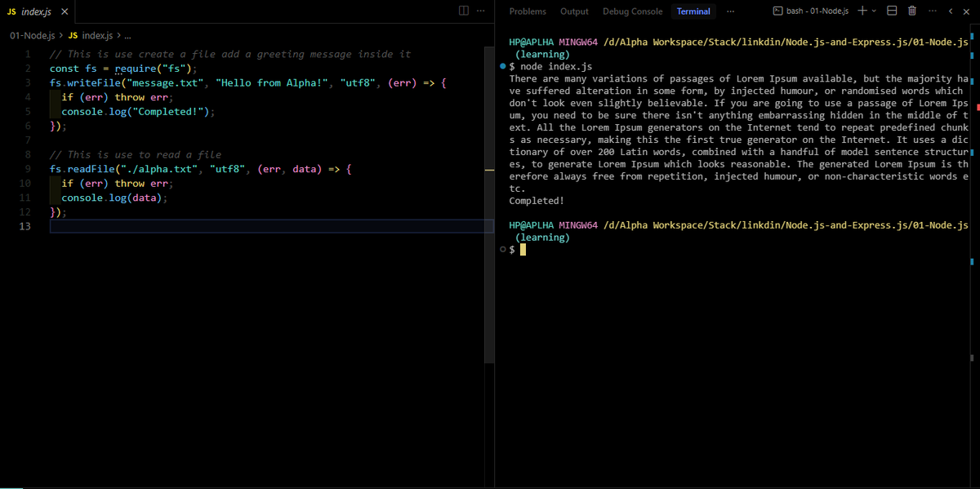Click console.log(data) line
980x489 pixels.
[x=115, y=198]
